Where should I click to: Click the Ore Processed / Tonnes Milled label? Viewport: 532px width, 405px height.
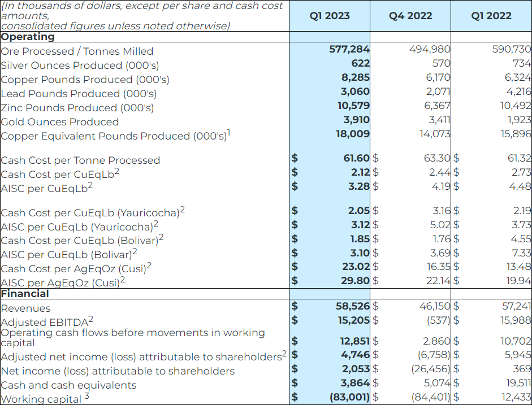click(69, 51)
